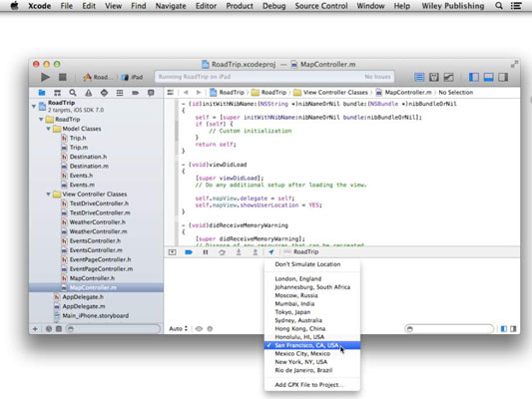The height and width of the screenshot is (399, 532).
Task: Open the Find navigator magnifier icon
Action: point(73,93)
